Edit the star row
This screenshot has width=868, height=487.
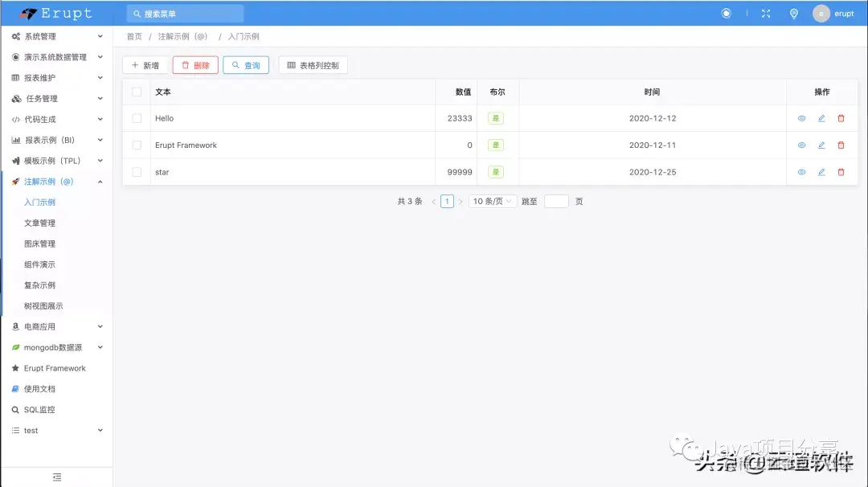821,172
